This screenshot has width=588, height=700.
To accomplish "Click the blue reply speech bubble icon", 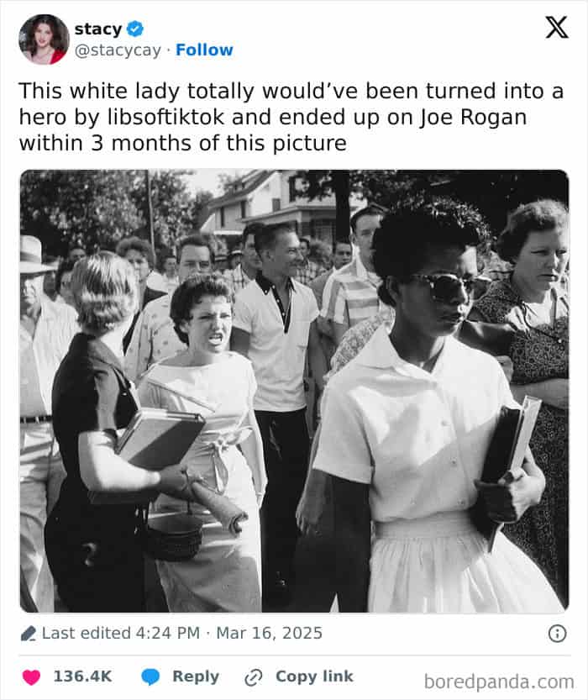I will 150,676.
